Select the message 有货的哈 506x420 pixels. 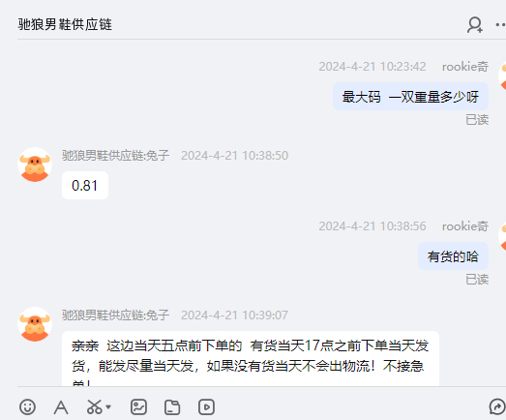[453, 256]
